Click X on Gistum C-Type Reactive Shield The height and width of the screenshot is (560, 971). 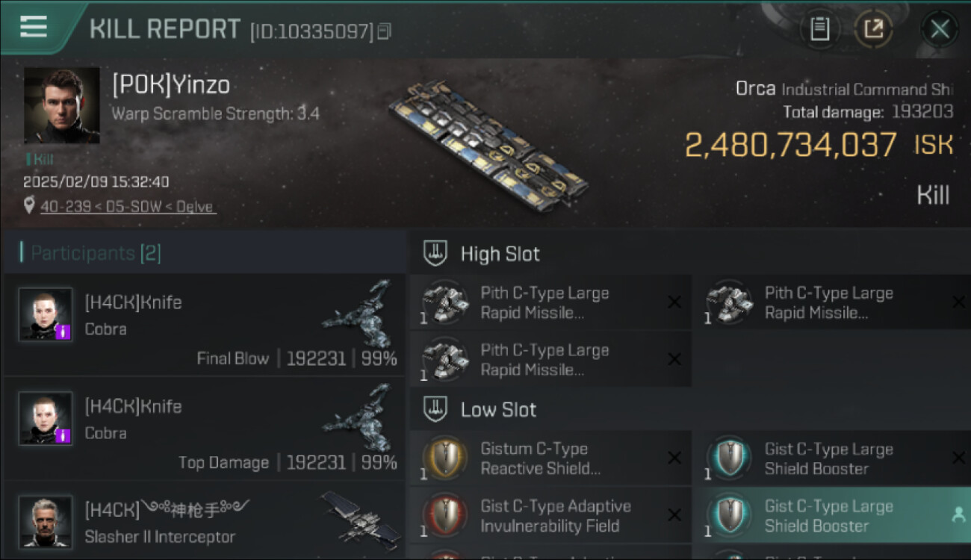pos(674,458)
